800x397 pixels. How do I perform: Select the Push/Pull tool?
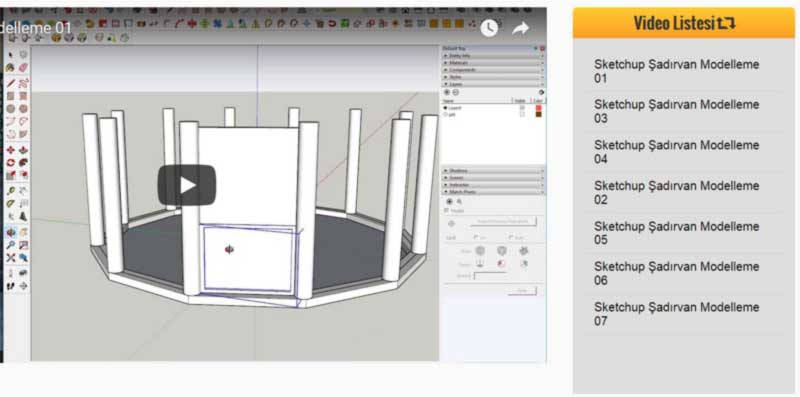pyautogui.click(x=23, y=150)
